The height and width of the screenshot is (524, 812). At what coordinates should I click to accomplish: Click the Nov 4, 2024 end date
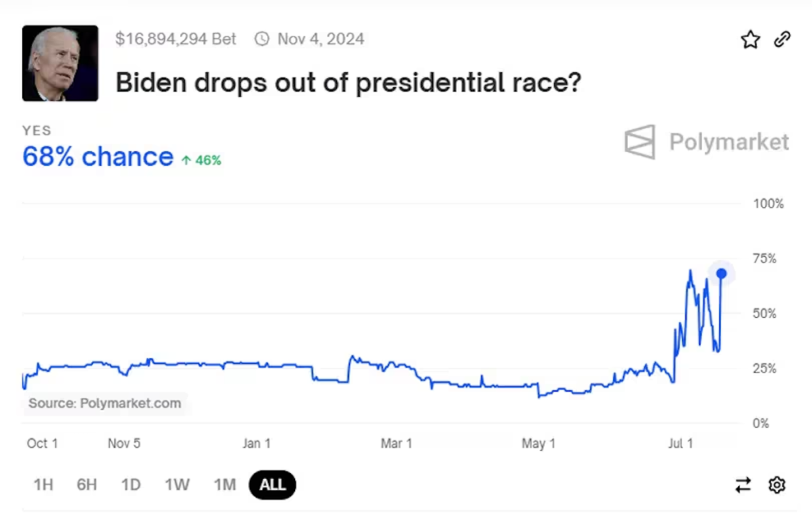[320, 39]
